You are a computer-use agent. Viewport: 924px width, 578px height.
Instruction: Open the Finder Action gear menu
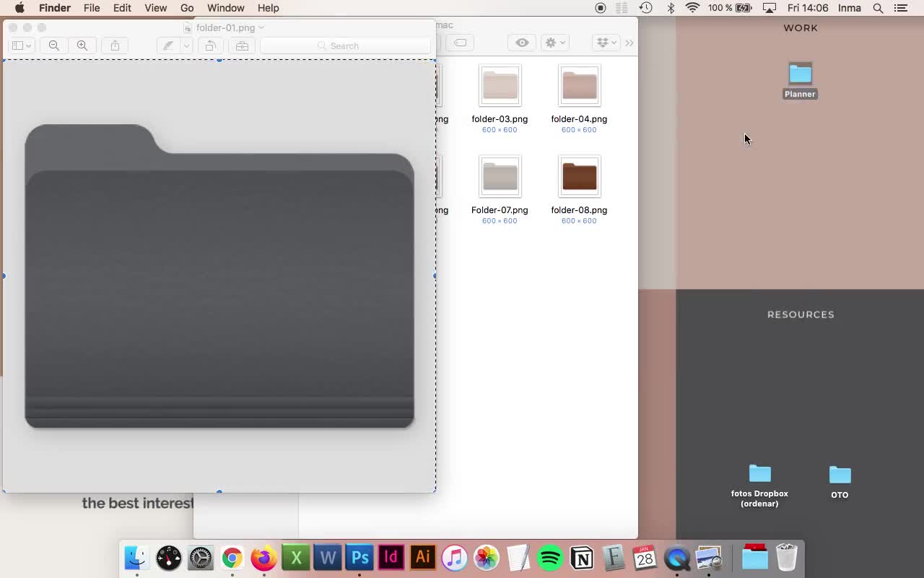[554, 43]
